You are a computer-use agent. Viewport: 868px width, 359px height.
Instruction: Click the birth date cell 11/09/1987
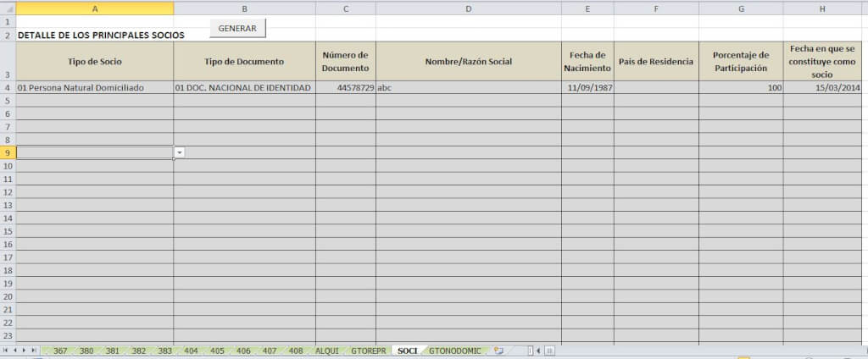tap(587, 87)
